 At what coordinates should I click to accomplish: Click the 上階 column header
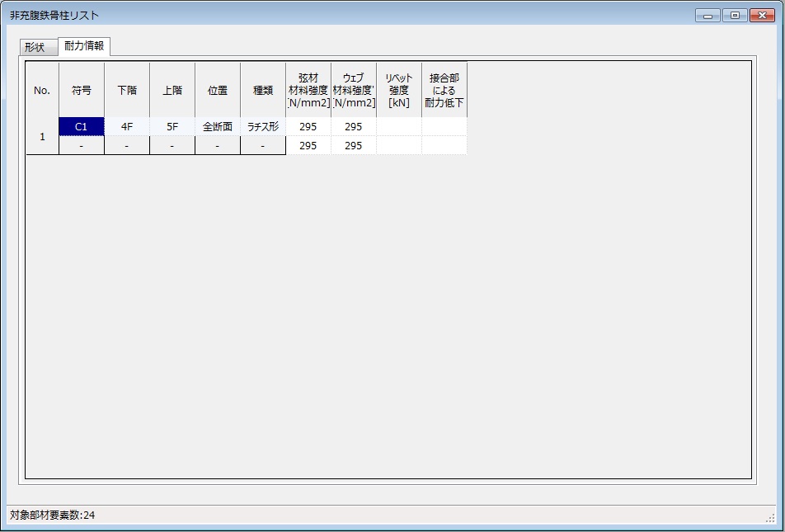tap(172, 90)
